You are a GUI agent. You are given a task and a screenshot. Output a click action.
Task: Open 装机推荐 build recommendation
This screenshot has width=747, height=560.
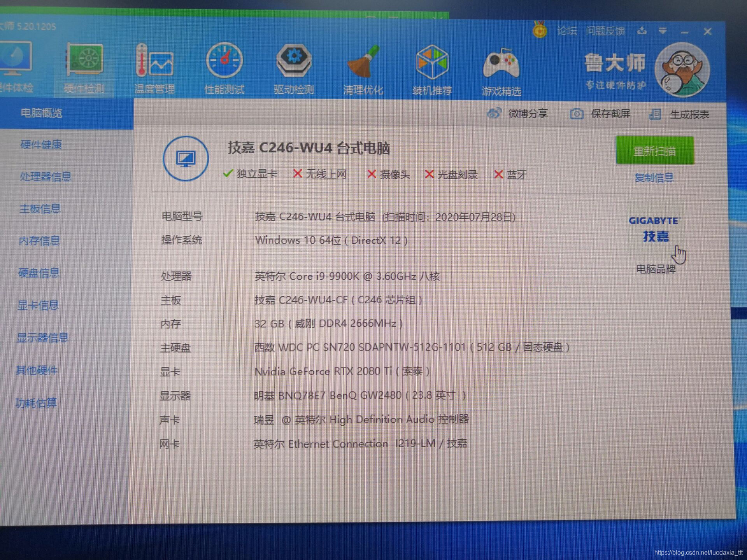click(432, 70)
